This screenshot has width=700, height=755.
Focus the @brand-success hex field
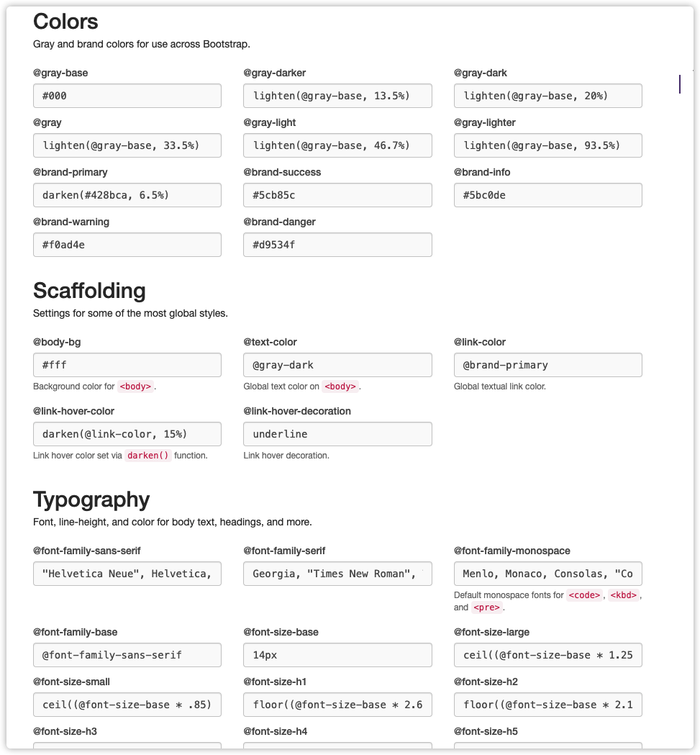337,195
